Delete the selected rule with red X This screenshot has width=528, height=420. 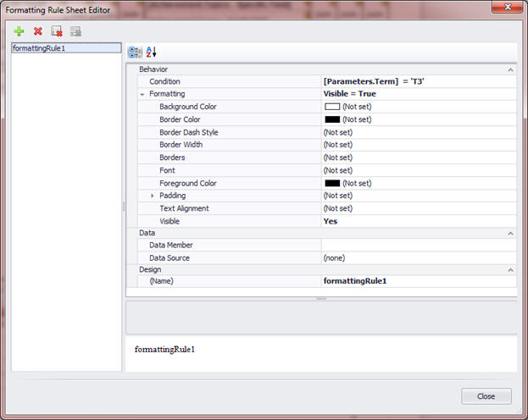coord(38,31)
